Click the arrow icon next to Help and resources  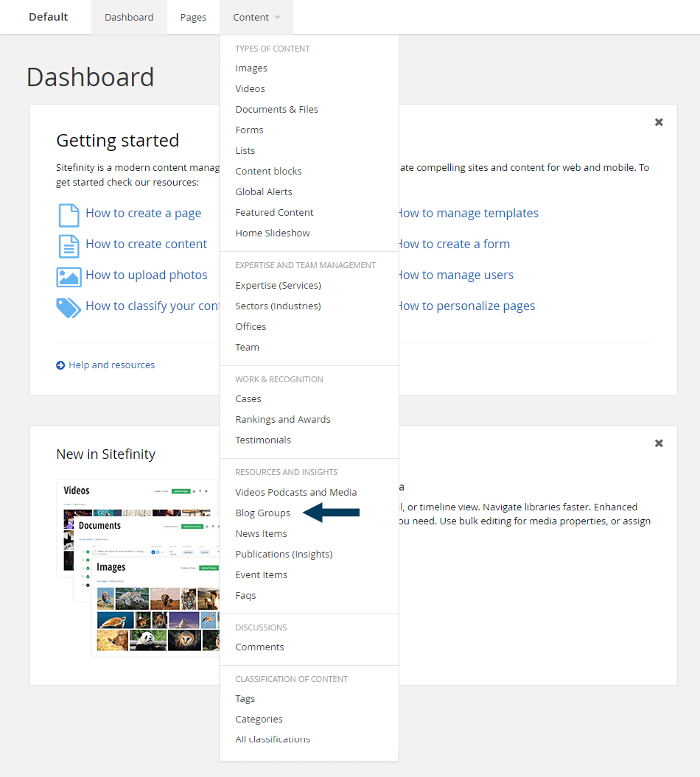coord(60,365)
